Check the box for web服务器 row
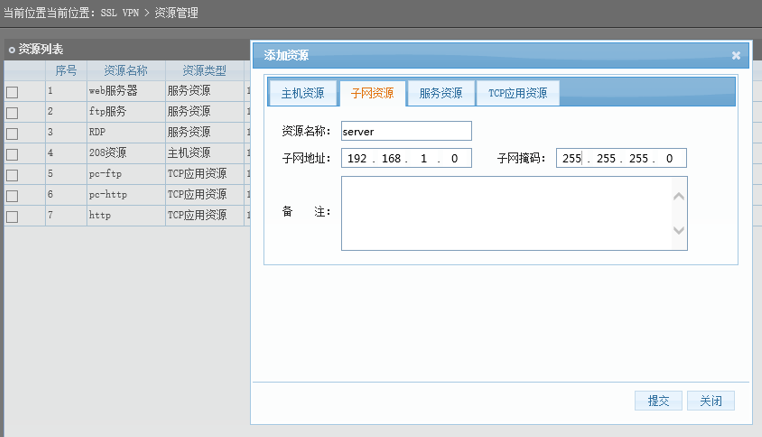Screen dimensions: 762x437 12,92
